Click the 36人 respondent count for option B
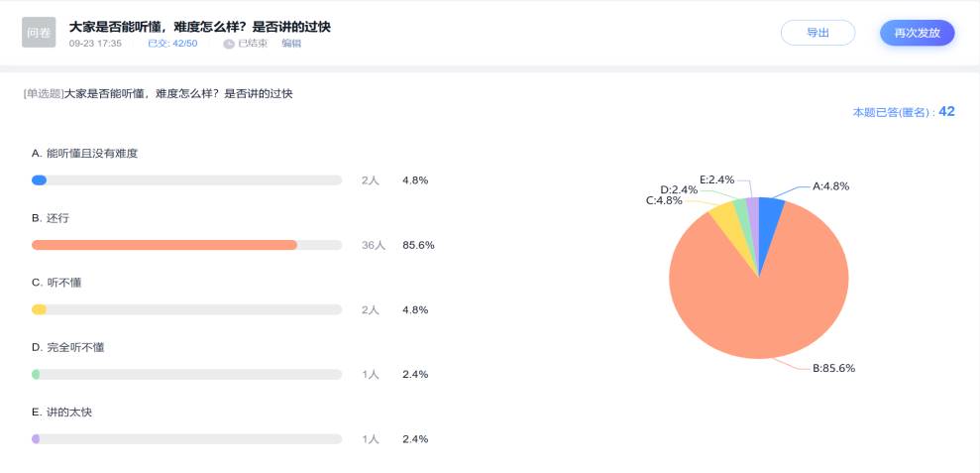Image resolution: width=980 pixels, height=473 pixels. point(373,245)
